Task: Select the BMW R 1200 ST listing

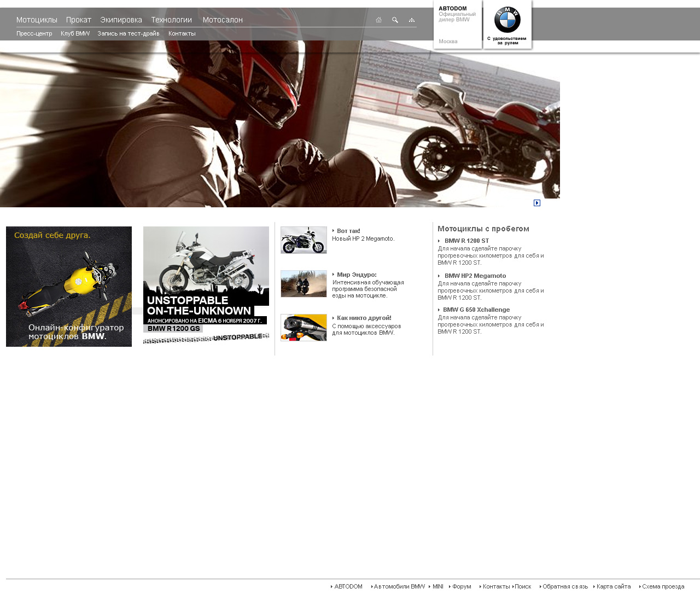Action: tap(466, 241)
